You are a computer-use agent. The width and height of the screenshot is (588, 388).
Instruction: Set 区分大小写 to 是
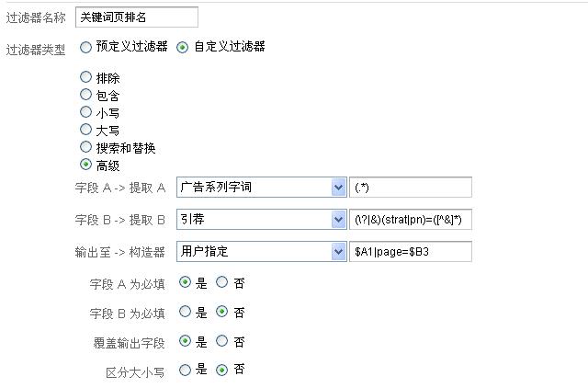[185, 371]
